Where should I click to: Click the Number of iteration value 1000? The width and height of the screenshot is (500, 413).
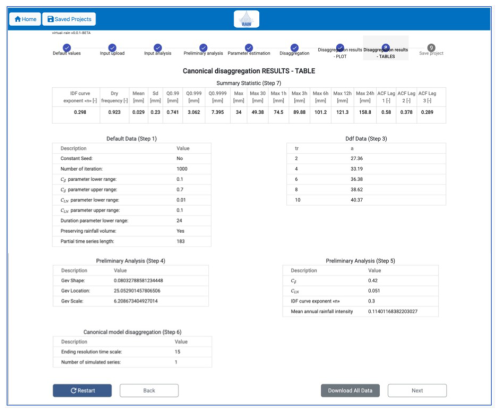[182, 169]
